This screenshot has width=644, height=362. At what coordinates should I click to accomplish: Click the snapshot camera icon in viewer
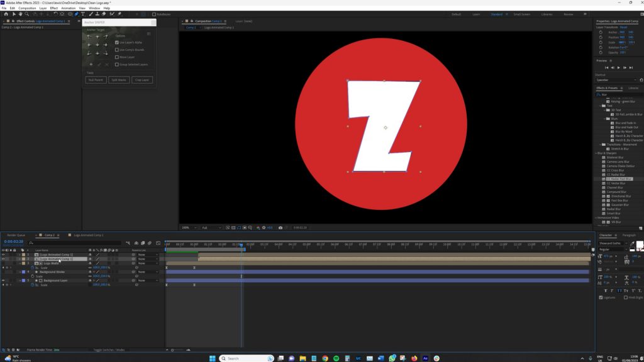pos(280,228)
